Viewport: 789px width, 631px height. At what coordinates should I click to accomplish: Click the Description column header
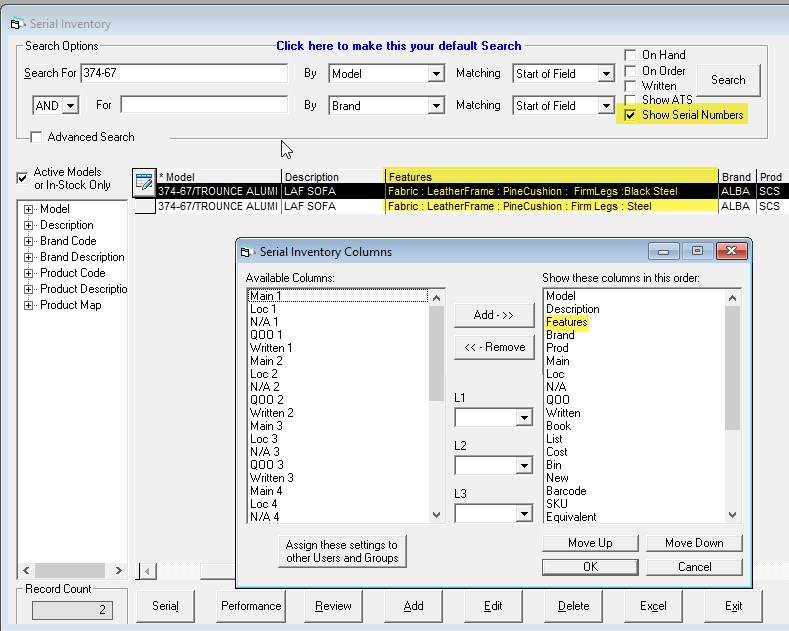[333, 177]
